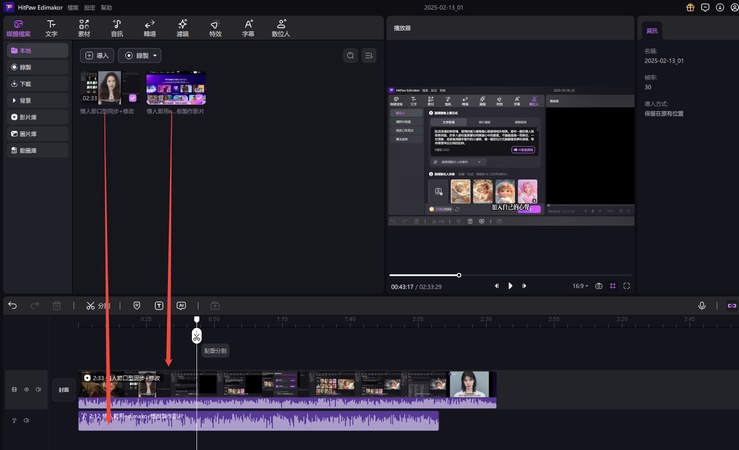The image size is (739, 450).
Task: Click the search icon in media panel
Action: tap(351, 56)
